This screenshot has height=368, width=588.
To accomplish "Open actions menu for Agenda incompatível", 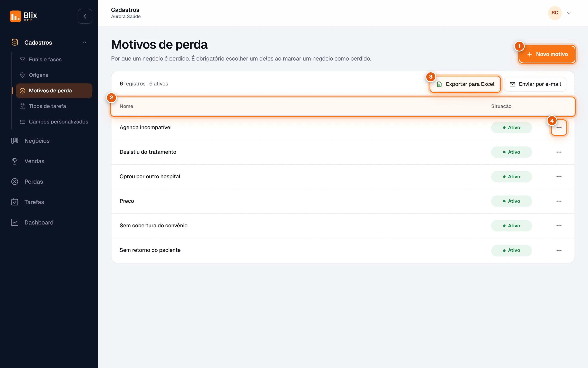I will click(x=559, y=128).
